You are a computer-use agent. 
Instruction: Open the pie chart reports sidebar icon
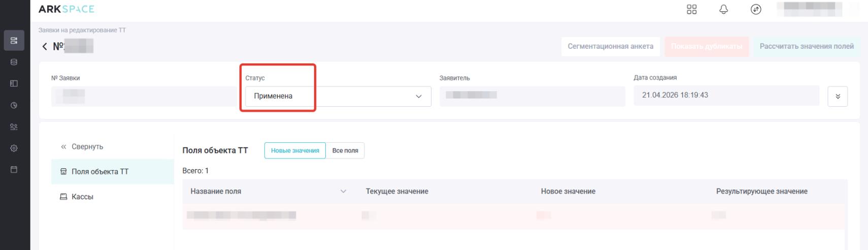[14, 106]
